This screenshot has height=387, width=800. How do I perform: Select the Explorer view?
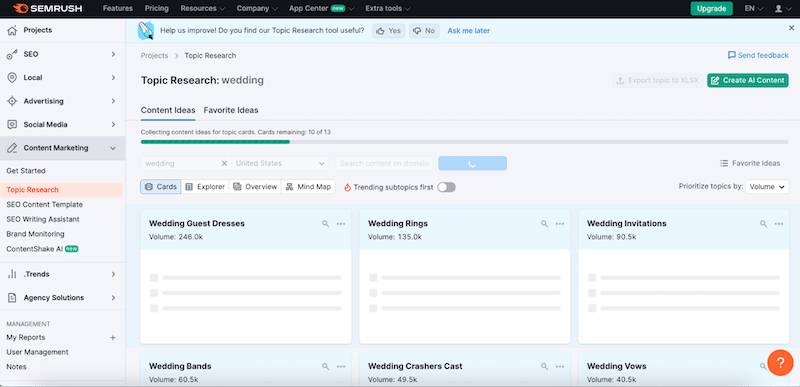point(205,187)
